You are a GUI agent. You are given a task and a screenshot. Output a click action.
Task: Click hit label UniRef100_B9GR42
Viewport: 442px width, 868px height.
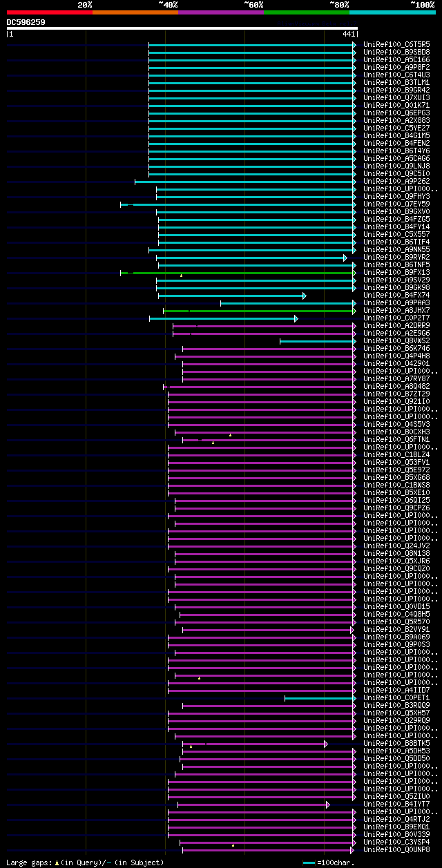coord(396,90)
